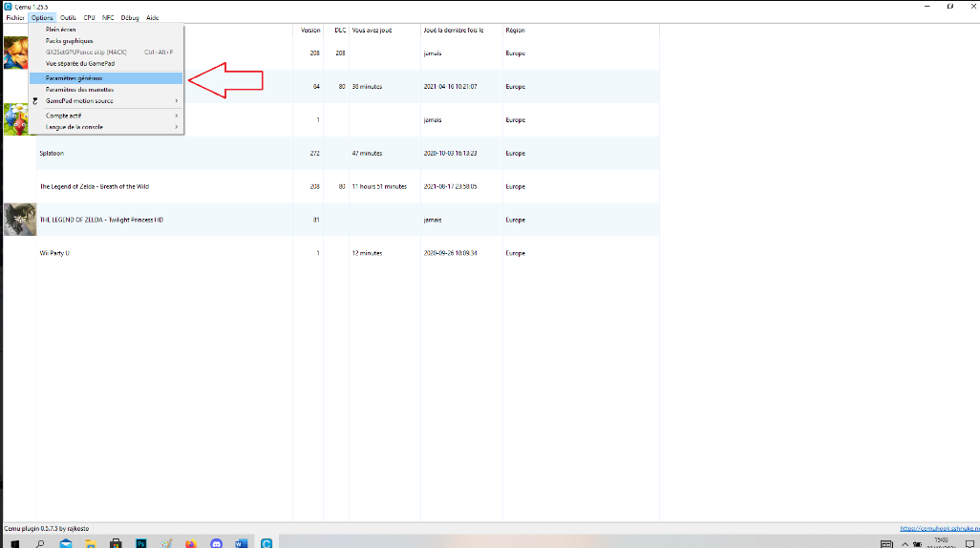Sort the list by the Version column header

[x=310, y=31]
